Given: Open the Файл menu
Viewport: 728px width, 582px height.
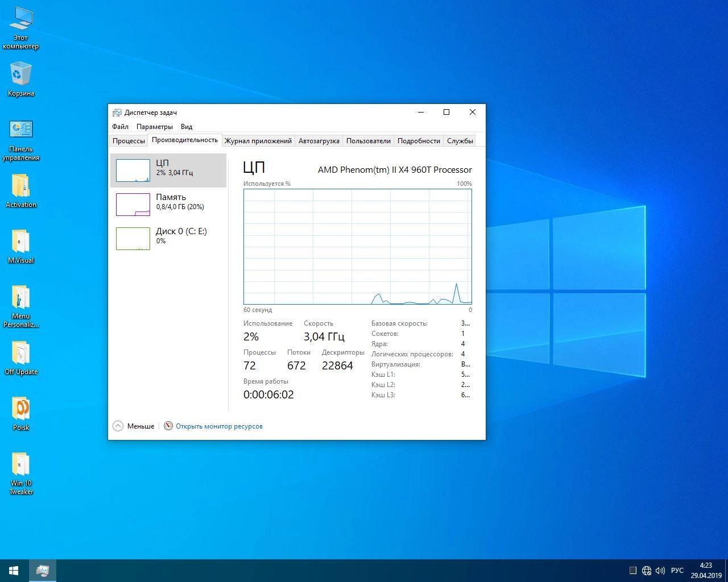Looking at the screenshot, I should point(120,127).
